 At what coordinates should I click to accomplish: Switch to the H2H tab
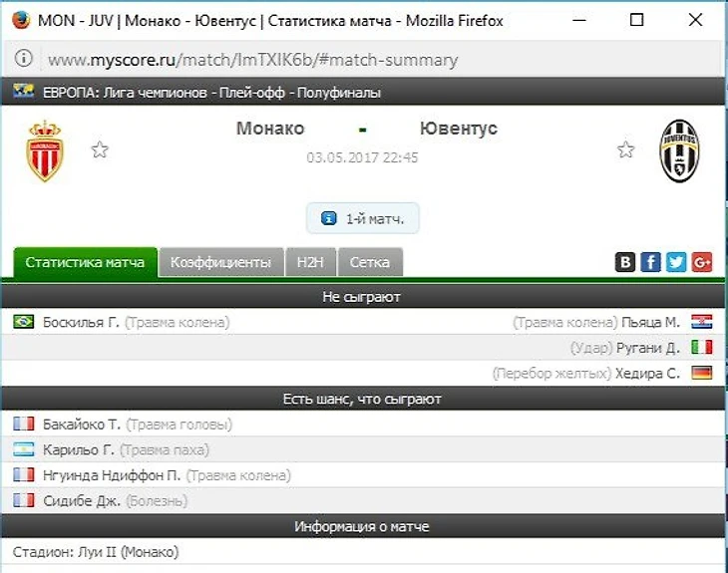point(310,262)
